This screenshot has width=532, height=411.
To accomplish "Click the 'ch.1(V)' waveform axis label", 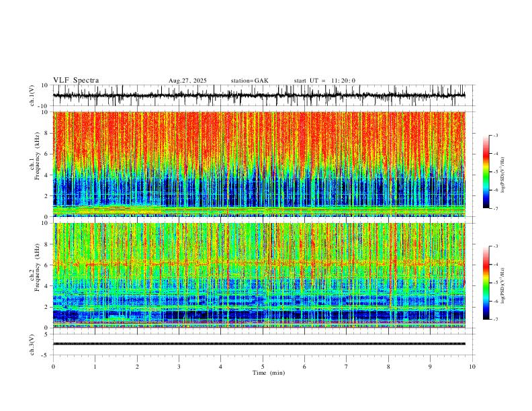I will [x=32, y=95].
